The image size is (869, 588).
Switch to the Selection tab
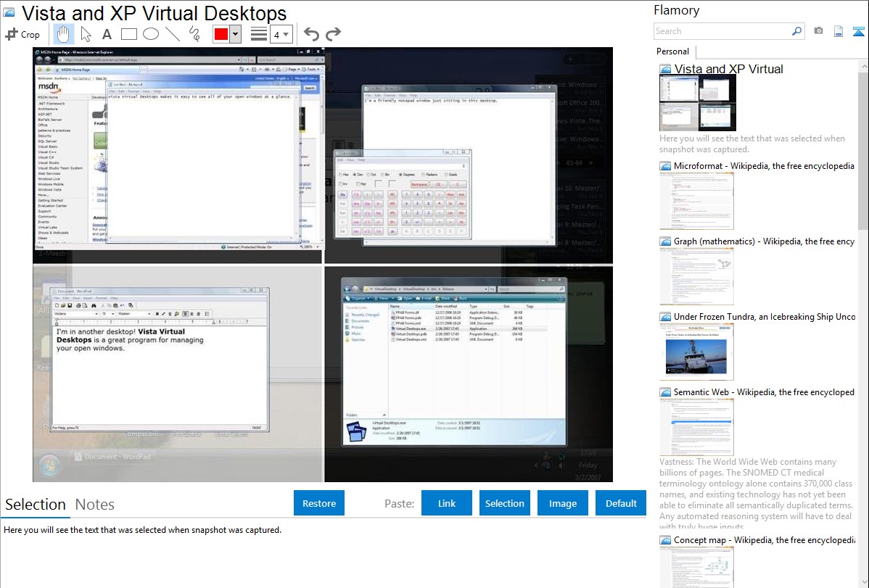coord(36,505)
